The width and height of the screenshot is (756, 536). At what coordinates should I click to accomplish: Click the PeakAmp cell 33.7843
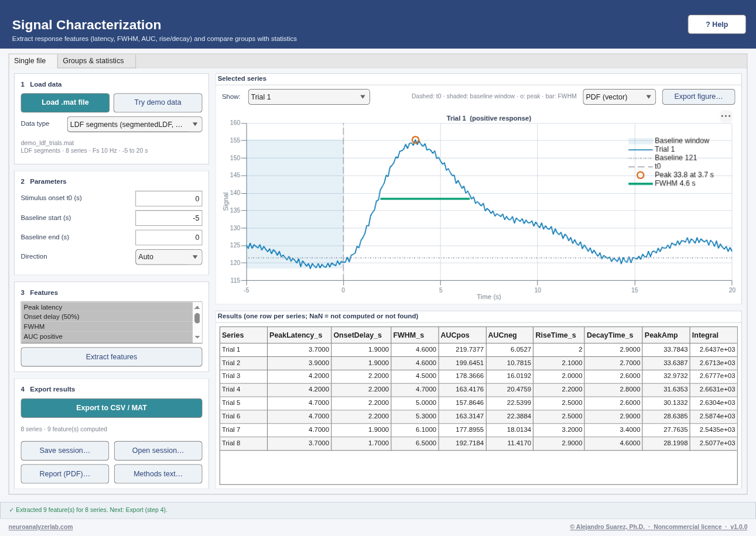pyautogui.click(x=666, y=349)
